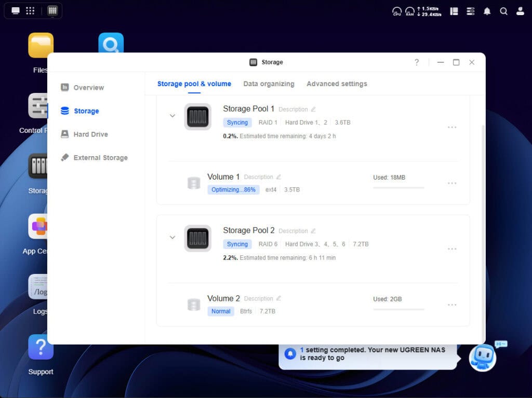Open Volume 1 more options menu
This screenshot has height=398, width=532.
pyautogui.click(x=452, y=183)
